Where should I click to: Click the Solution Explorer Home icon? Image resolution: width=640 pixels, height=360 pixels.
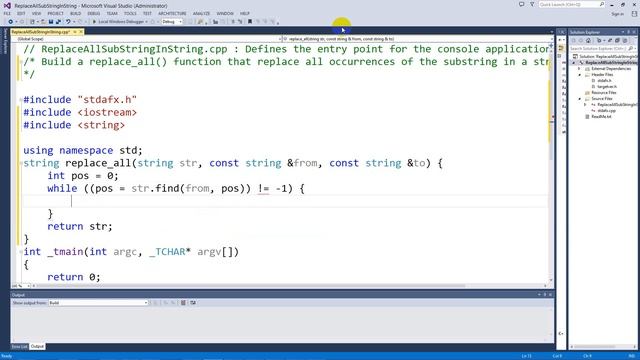(x=588, y=40)
